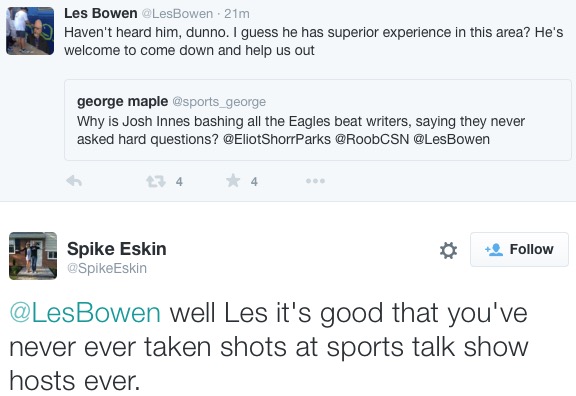Screen dimensions: 576x396
Task: Open the @EliotShorrParks mention
Action: 277,140
